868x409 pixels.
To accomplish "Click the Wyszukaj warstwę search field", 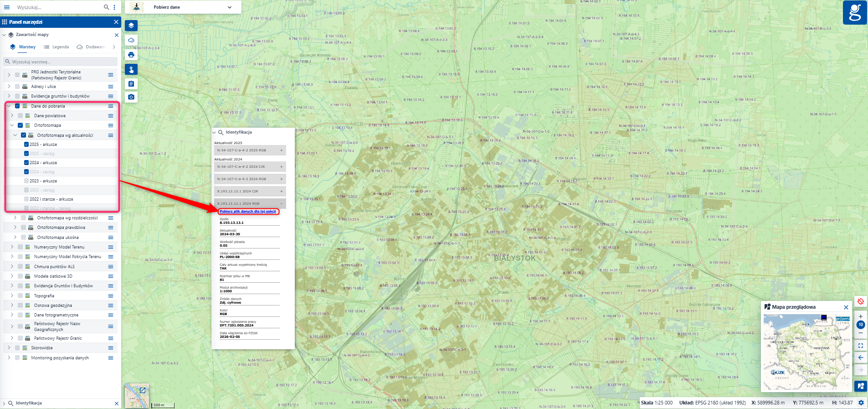I will coord(62,62).
